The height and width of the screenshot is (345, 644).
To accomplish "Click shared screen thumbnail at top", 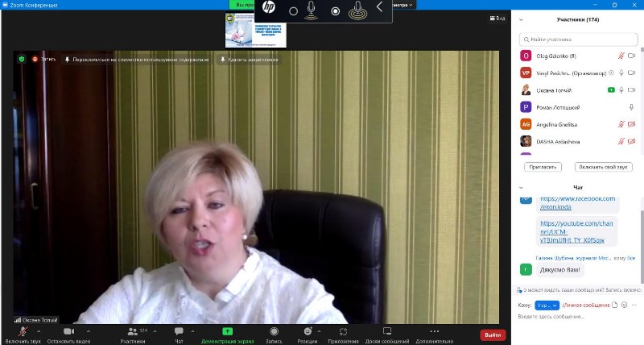I will tap(256, 30).
